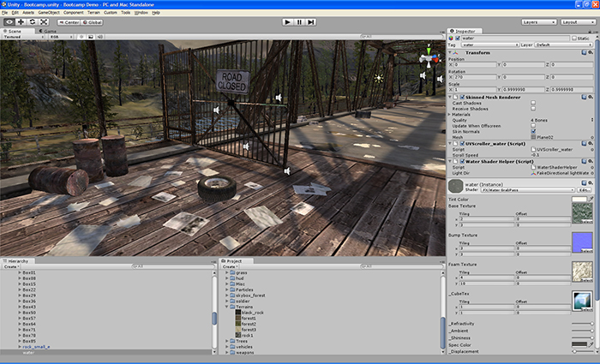600x364 pixels.
Task: Open Transform component gear settings
Action: pos(591,52)
